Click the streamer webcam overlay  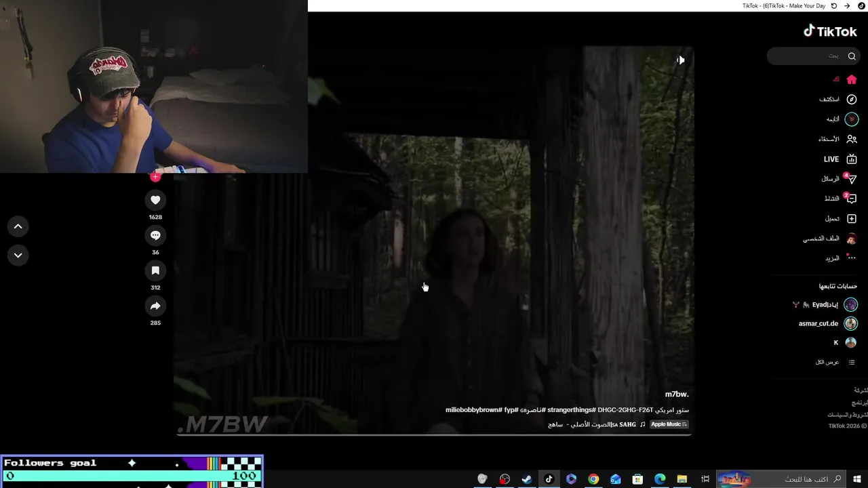[x=154, y=87]
